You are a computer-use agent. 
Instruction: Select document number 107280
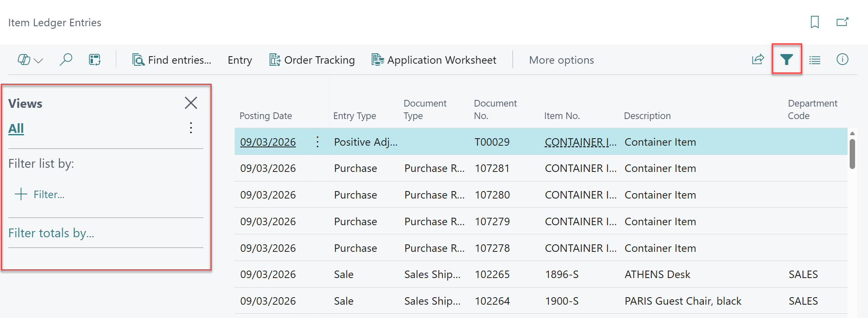[492, 195]
